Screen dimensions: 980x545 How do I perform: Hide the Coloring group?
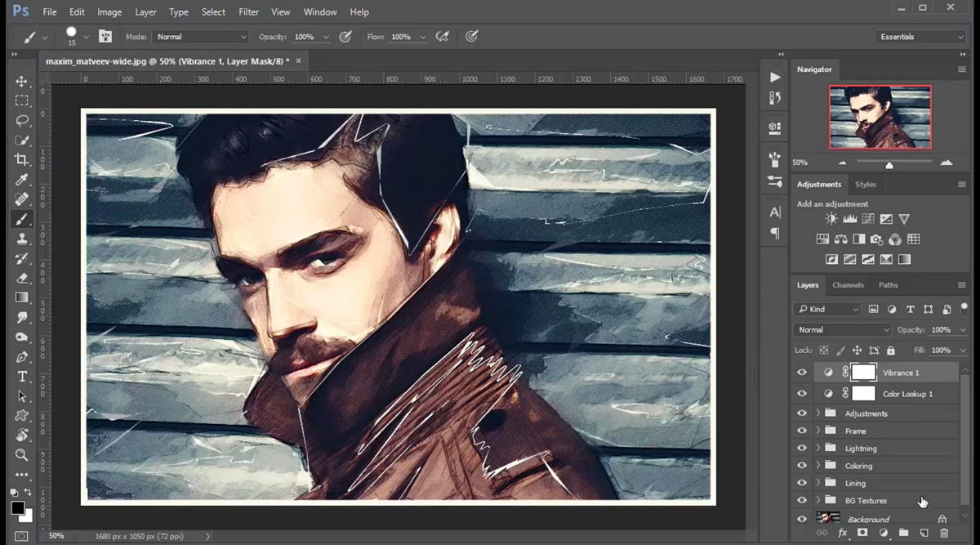point(802,466)
